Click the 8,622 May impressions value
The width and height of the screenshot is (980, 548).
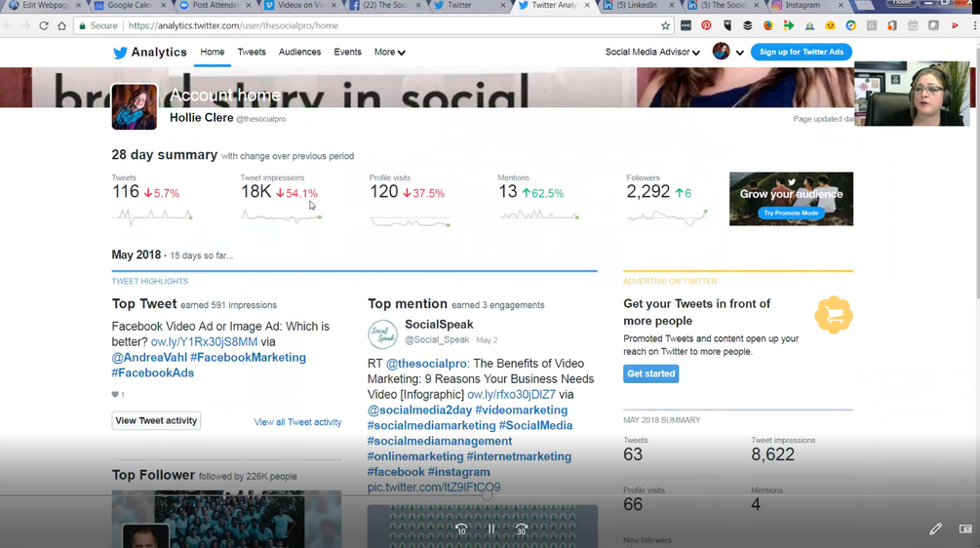tap(772, 454)
